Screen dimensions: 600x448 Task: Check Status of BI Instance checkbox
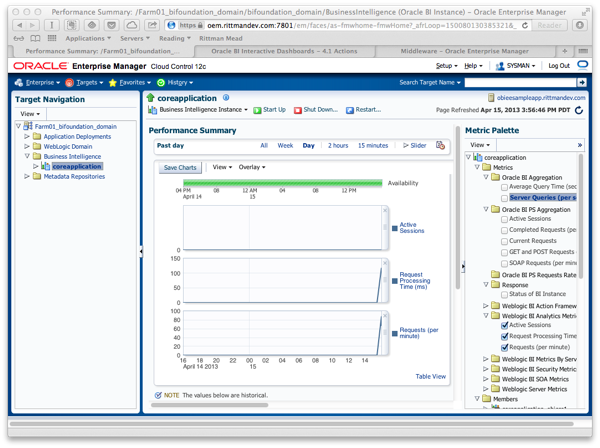click(504, 295)
